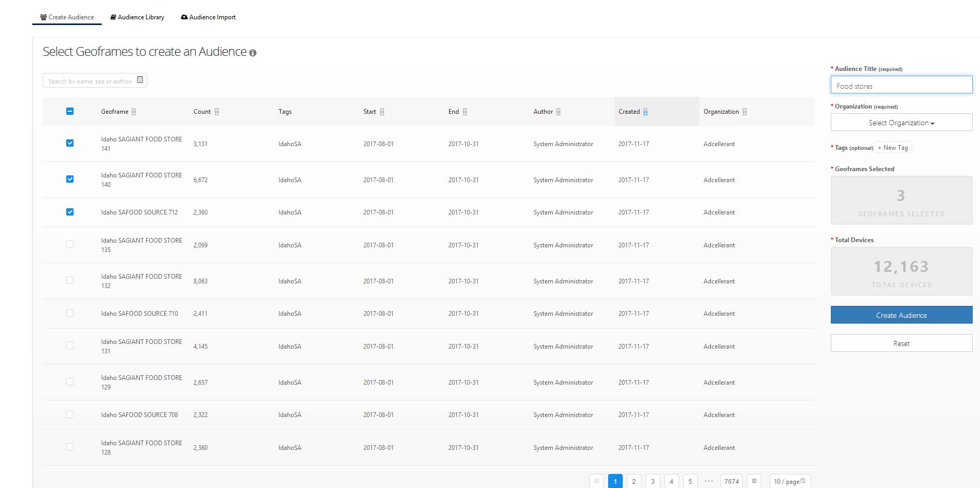Screen dimensions: 980x488
Task: Click the search icon in the geoframe search box
Action: click(x=140, y=80)
